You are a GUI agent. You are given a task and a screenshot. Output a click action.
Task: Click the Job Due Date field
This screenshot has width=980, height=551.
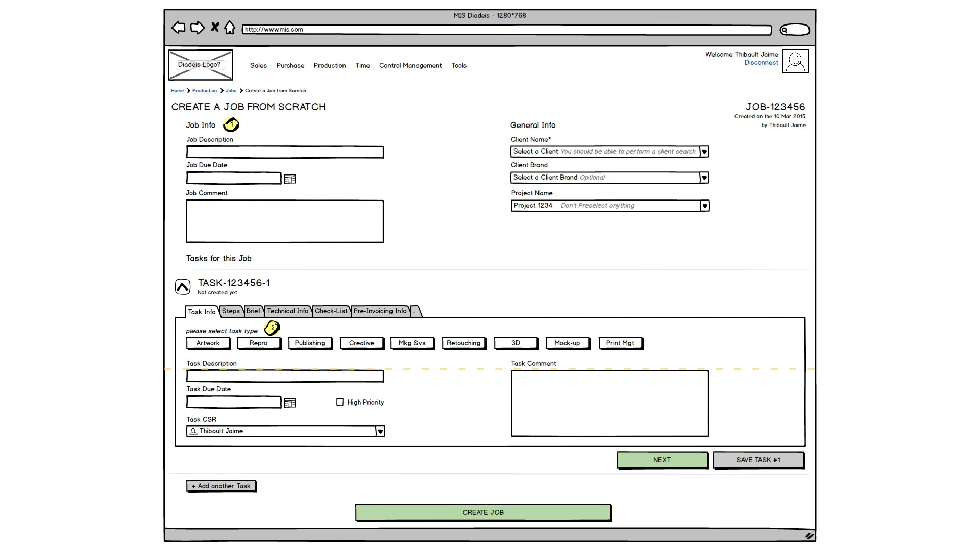(234, 178)
